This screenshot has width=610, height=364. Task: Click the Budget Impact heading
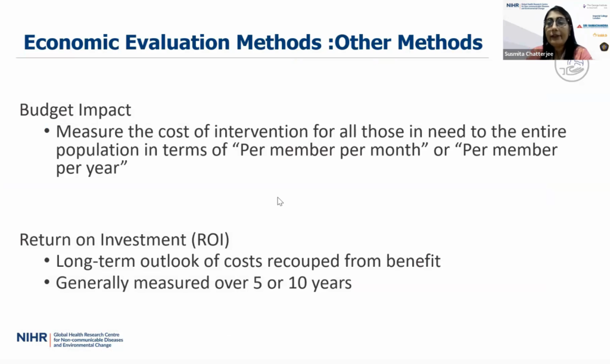point(75,110)
